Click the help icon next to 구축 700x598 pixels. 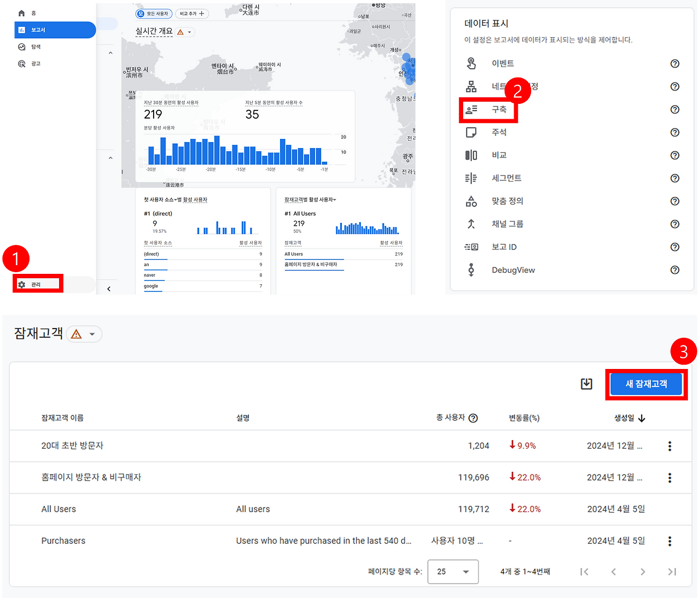pos(675,109)
